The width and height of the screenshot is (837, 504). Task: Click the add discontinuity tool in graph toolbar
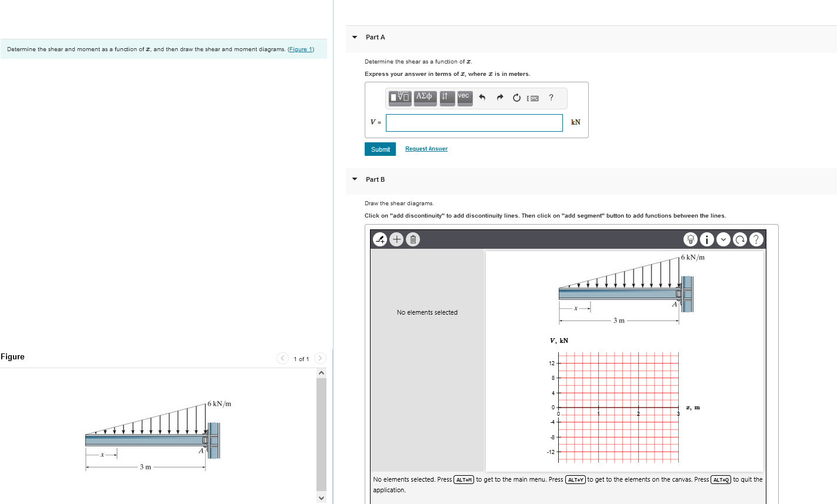[x=381, y=239]
